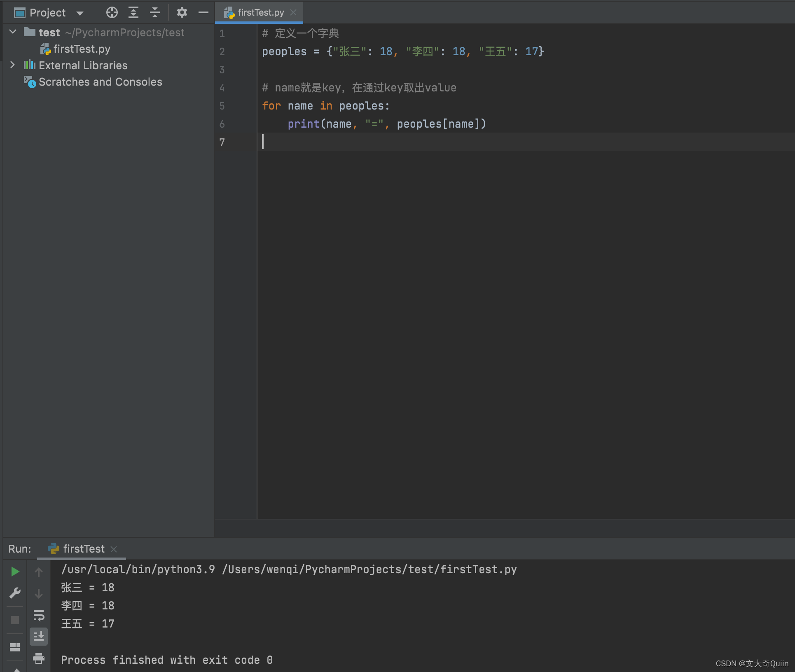
Task: Open the Project view dropdown
Action: coord(80,13)
